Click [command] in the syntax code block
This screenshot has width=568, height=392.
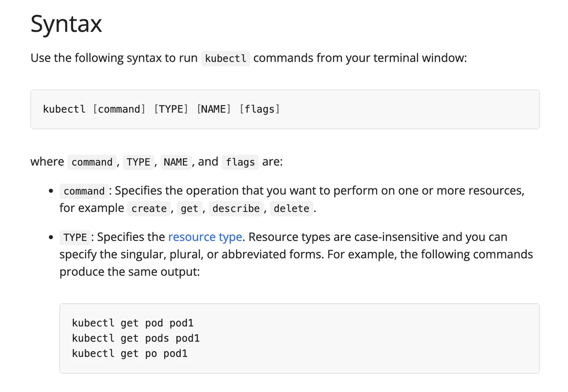click(x=119, y=109)
